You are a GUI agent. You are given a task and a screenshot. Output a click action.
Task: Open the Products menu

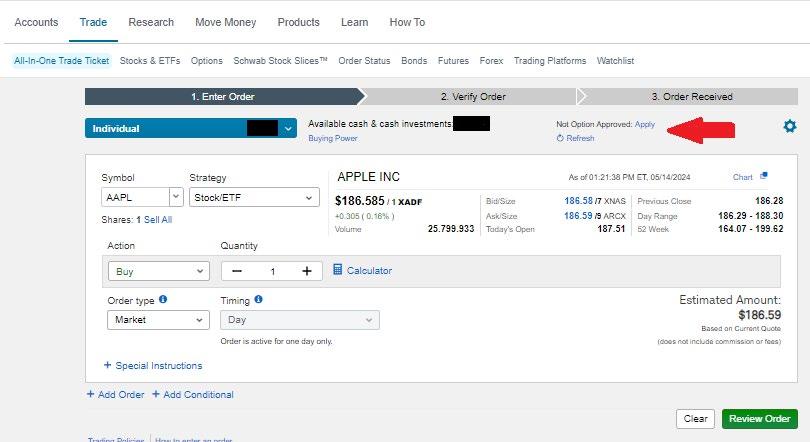[299, 22]
